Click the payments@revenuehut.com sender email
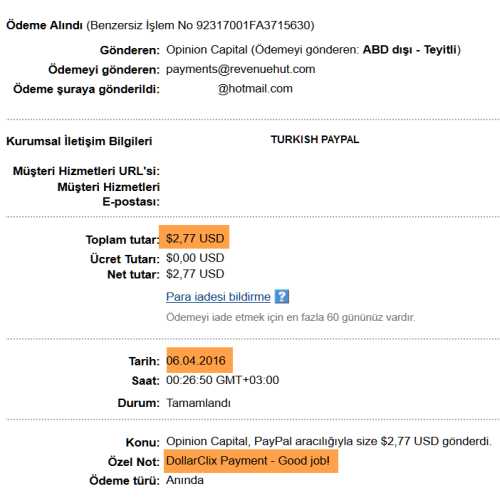This screenshot has width=500, height=500. 240,69
